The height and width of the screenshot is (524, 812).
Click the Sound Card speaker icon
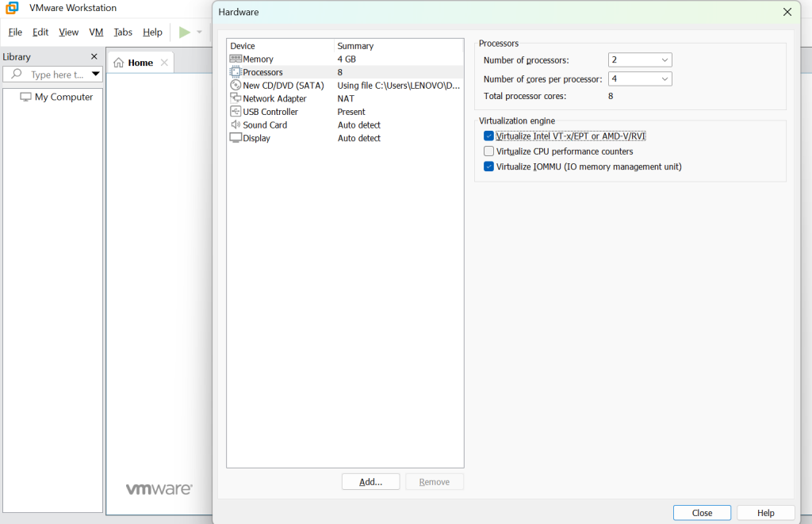(236, 124)
